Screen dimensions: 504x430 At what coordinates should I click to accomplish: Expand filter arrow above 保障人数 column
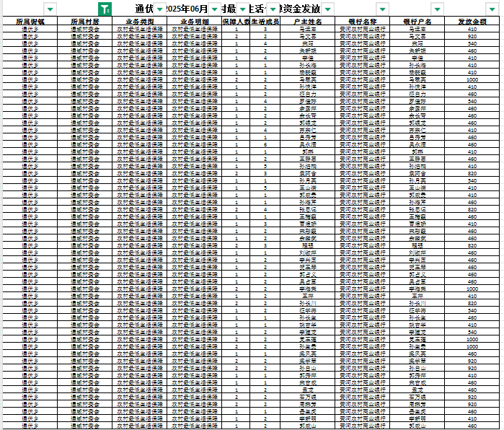click(x=242, y=9)
